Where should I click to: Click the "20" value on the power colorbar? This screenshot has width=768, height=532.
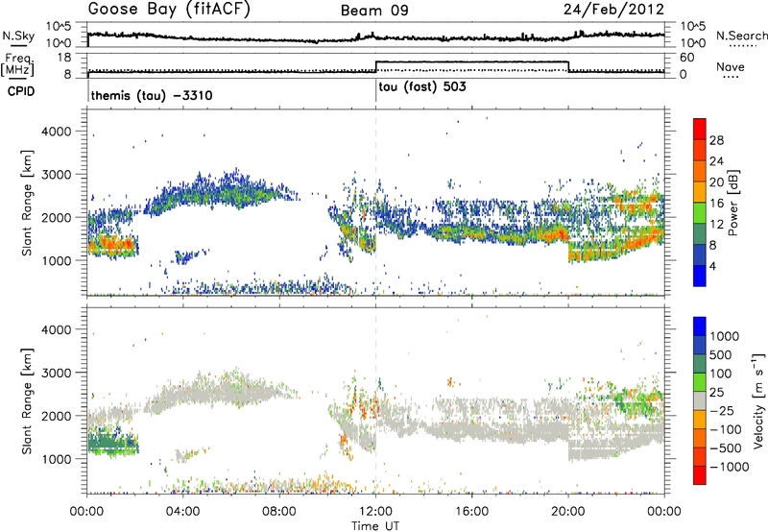click(x=716, y=182)
